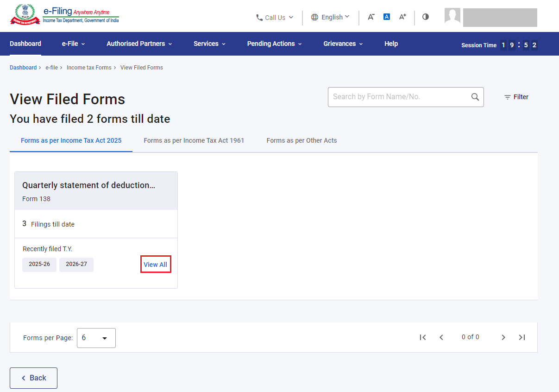The height and width of the screenshot is (392, 559).
Task: Expand the Grievances menu
Action: click(343, 44)
